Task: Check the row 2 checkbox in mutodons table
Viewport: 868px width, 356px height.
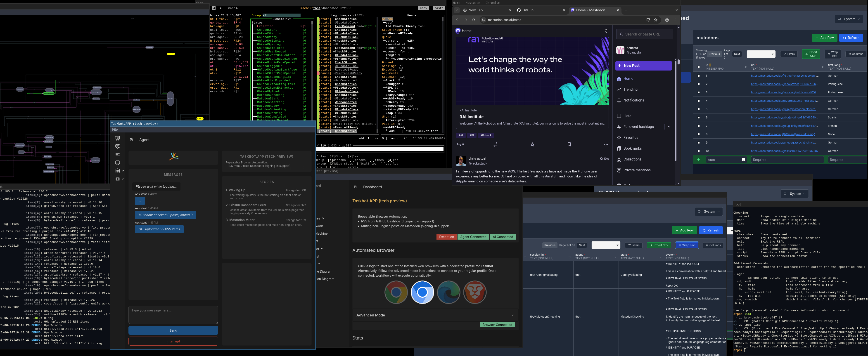Action: click(699, 84)
